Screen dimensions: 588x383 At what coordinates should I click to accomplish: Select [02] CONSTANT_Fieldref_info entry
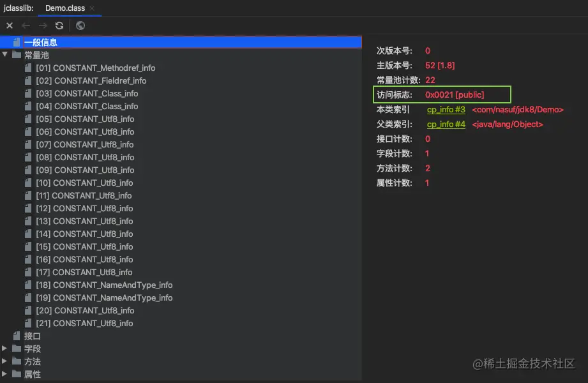pos(91,80)
